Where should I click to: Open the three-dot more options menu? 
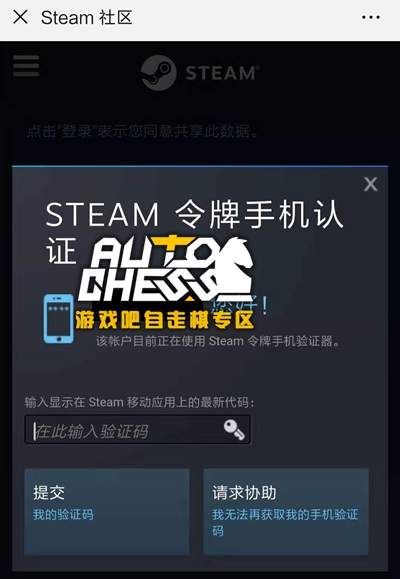pos(371,17)
